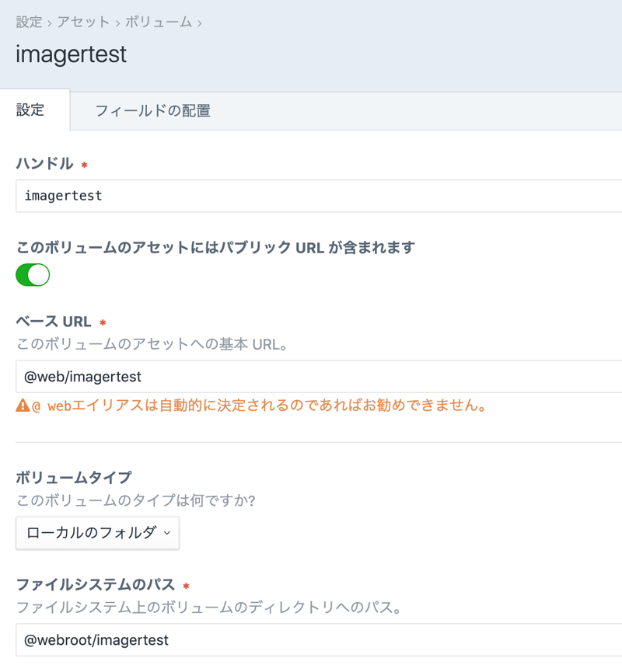Select the 設定 tab
The image size is (622, 672).
31,110
